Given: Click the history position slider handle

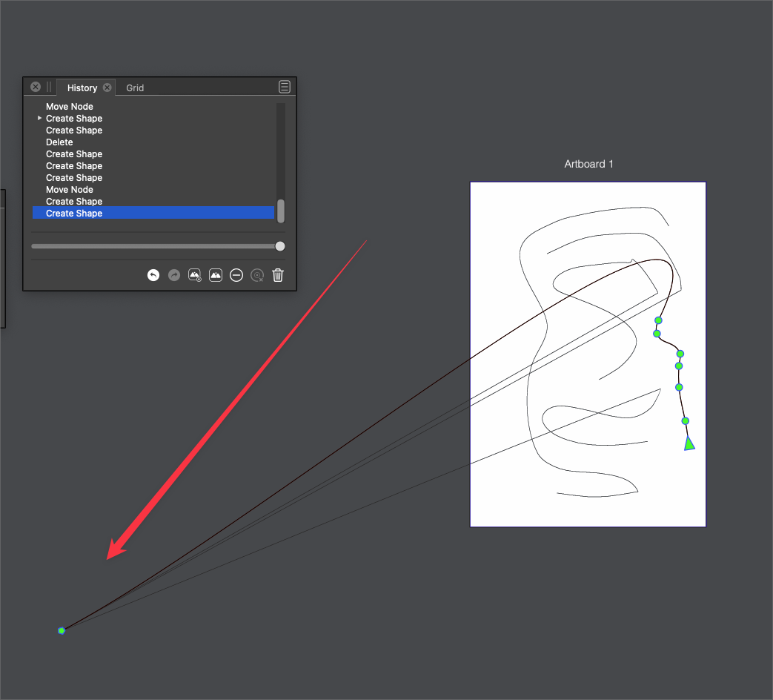Looking at the screenshot, I should pos(280,246).
